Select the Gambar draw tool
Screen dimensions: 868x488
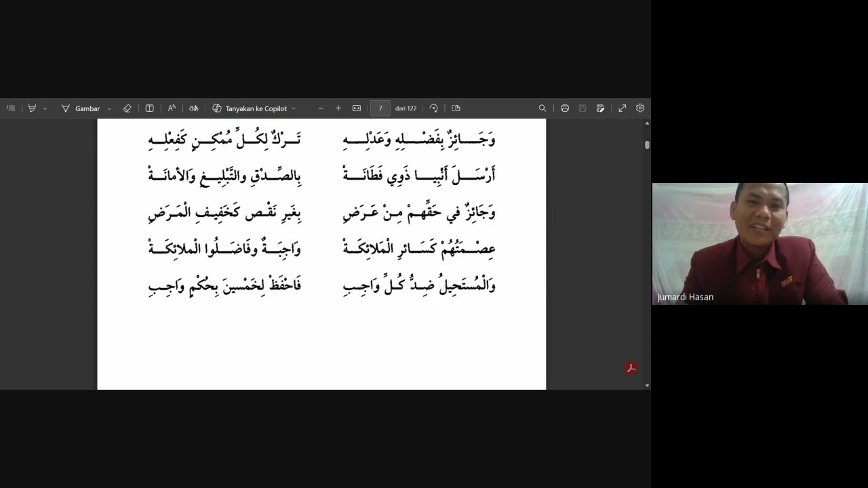pos(81,108)
